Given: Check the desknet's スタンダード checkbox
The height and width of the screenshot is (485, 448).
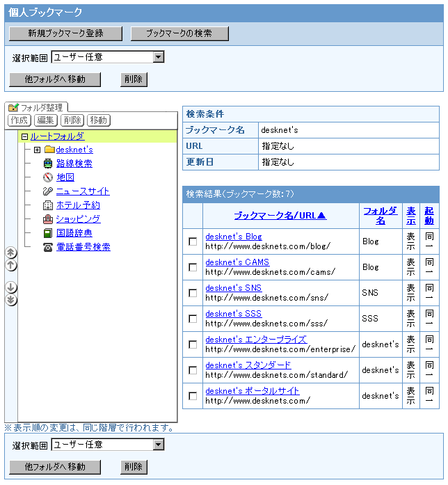Looking at the screenshot, I should coord(193,370).
